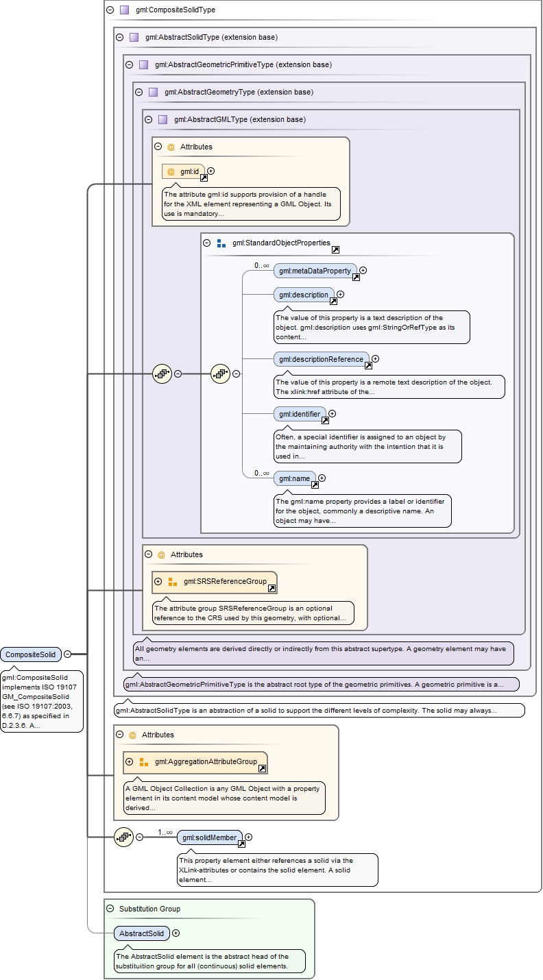Collapse the CompositeSolid root minus toggle
This screenshot has width=543, height=980.
click(x=68, y=654)
